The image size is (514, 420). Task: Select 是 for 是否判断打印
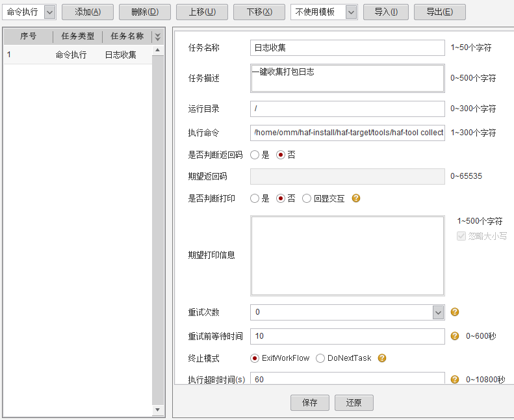(255, 198)
